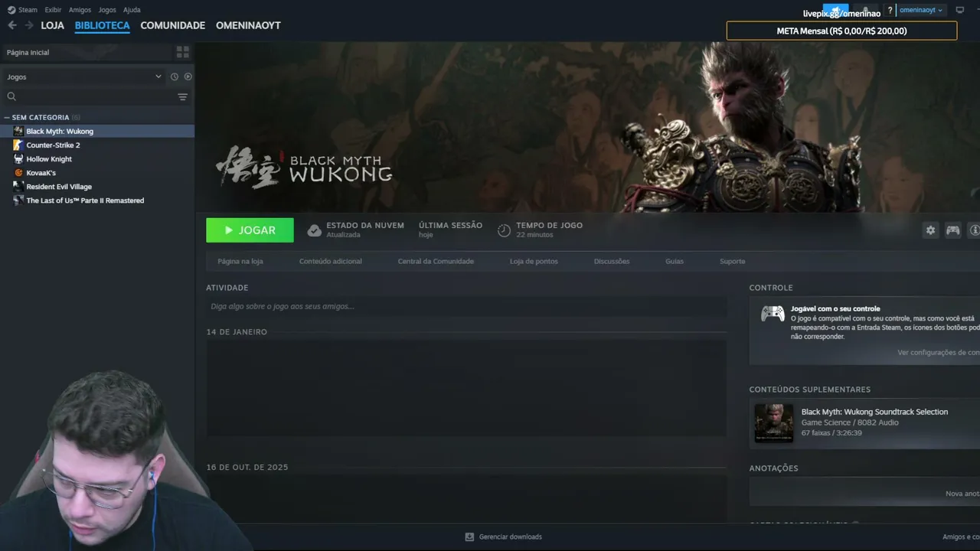The height and width of the screenshot is (551, 980).
Task: Open Gerenciar downloads
Action: click(510, 536)
